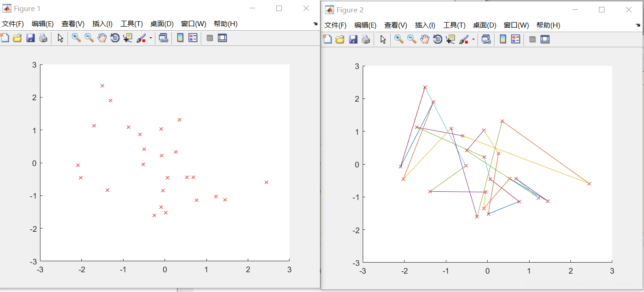Viewport: 644px width, 292px height.
Task: Click MATLAB logo in Figure 2 title bar
Action: [329, 10]
